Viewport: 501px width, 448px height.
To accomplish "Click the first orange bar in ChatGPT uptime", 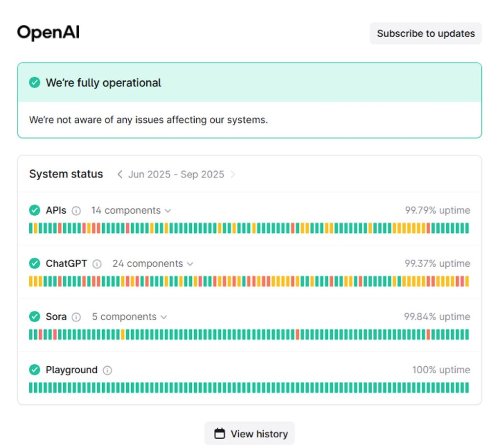I will coord(31,281).
